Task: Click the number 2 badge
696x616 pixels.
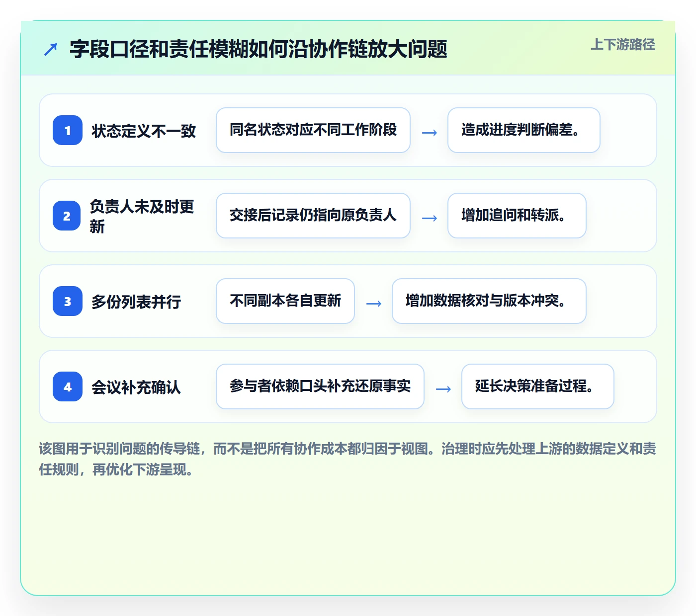Action: pos(67,216)
